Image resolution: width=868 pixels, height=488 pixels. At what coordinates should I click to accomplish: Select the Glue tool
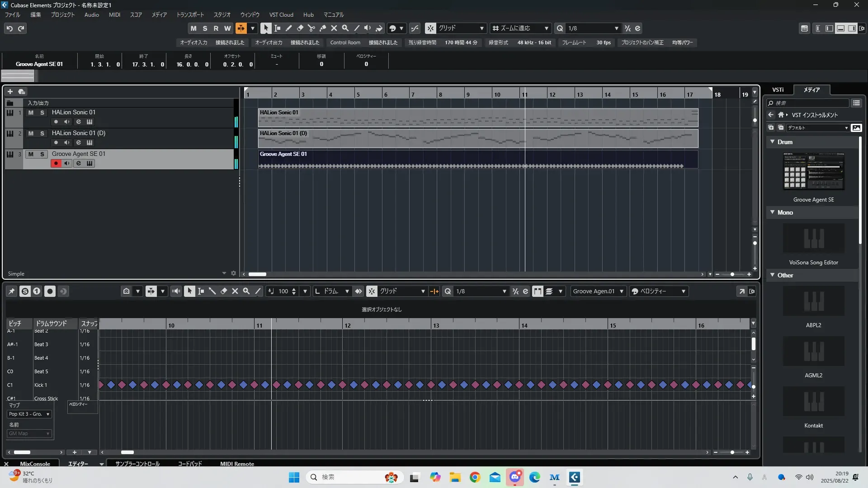point(322,28)
